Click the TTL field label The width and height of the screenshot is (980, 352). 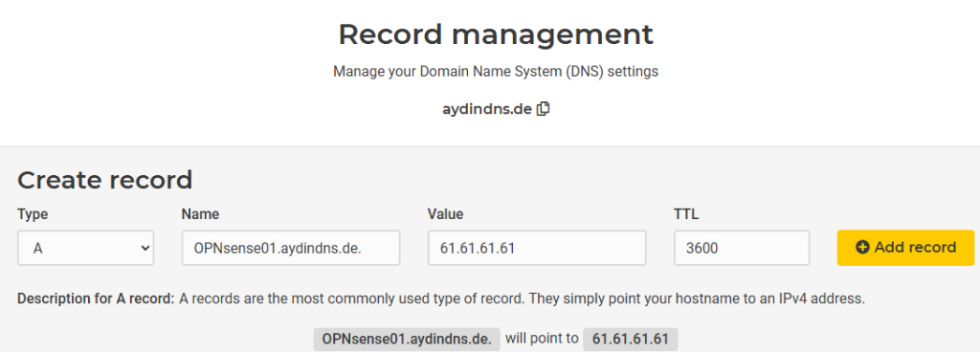click(686, 214)
